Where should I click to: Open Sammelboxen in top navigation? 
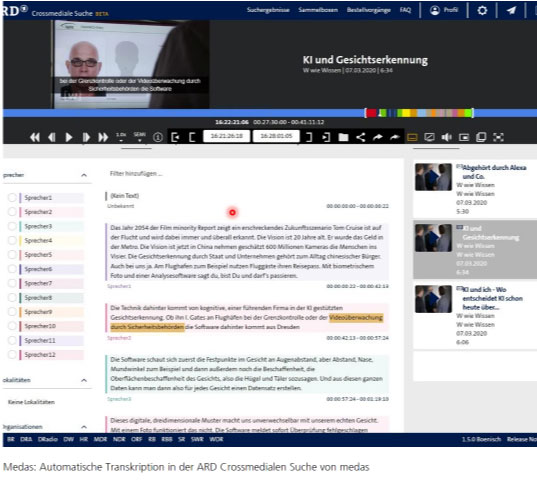click(318, 10)
